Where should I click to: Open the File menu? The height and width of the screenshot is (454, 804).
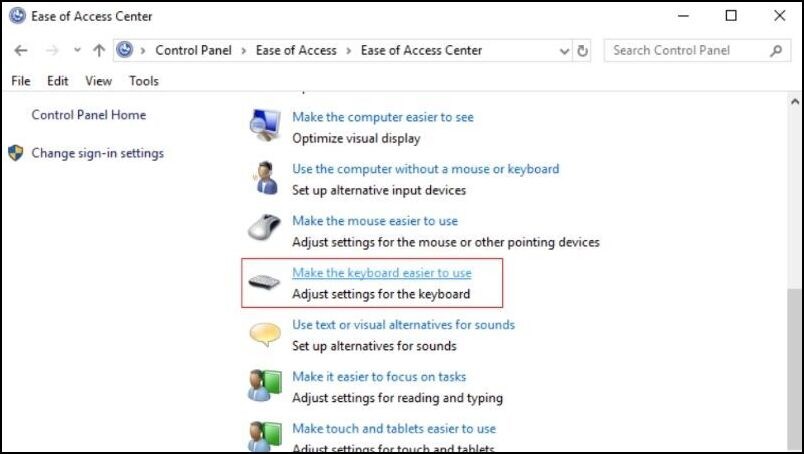tap(21, 81)
